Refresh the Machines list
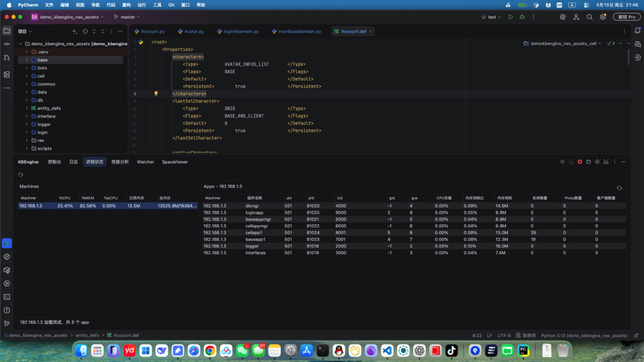644x362 pixels. pos(20,174)
